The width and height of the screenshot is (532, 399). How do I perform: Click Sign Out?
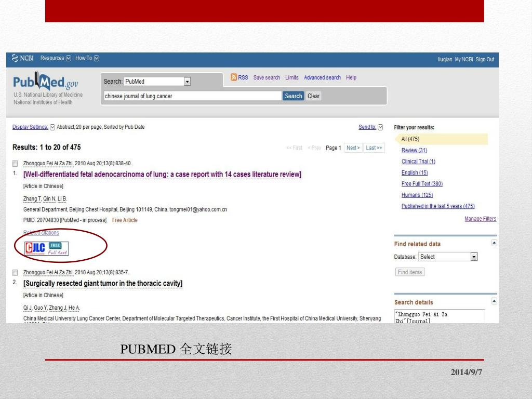pyautogui.click(x=485, y=59)
